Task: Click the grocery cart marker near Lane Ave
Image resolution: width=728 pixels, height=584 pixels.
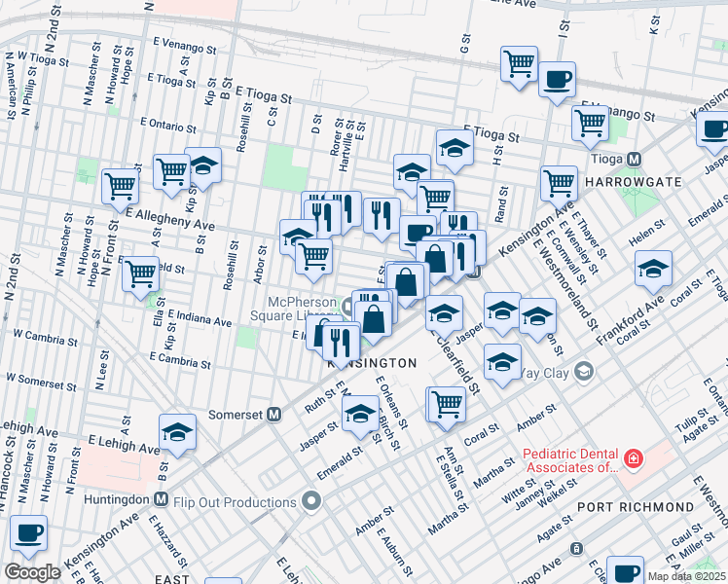Action: point(519,68)
